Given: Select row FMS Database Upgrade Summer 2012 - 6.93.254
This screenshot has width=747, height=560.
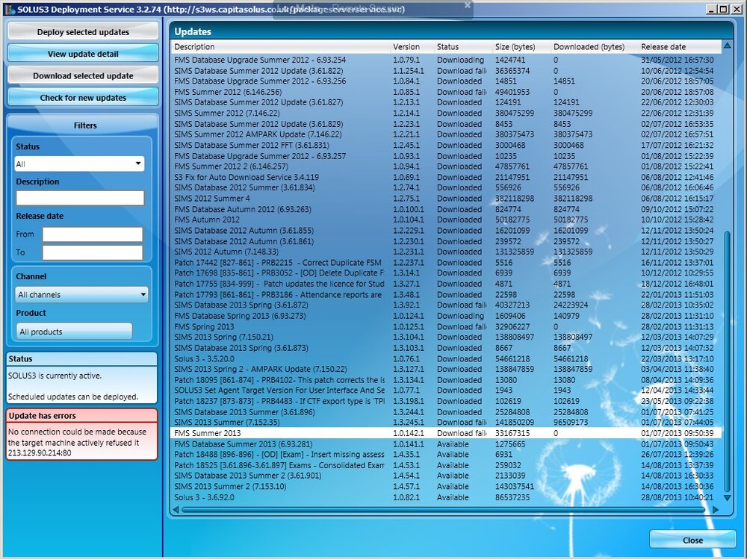Looking at the screenshot, I should (446, 60).
